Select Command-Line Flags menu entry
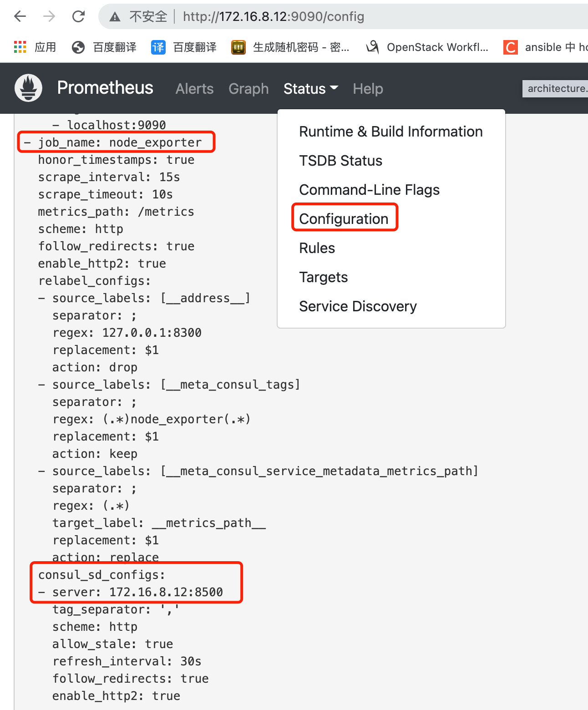 coord(391,190)
